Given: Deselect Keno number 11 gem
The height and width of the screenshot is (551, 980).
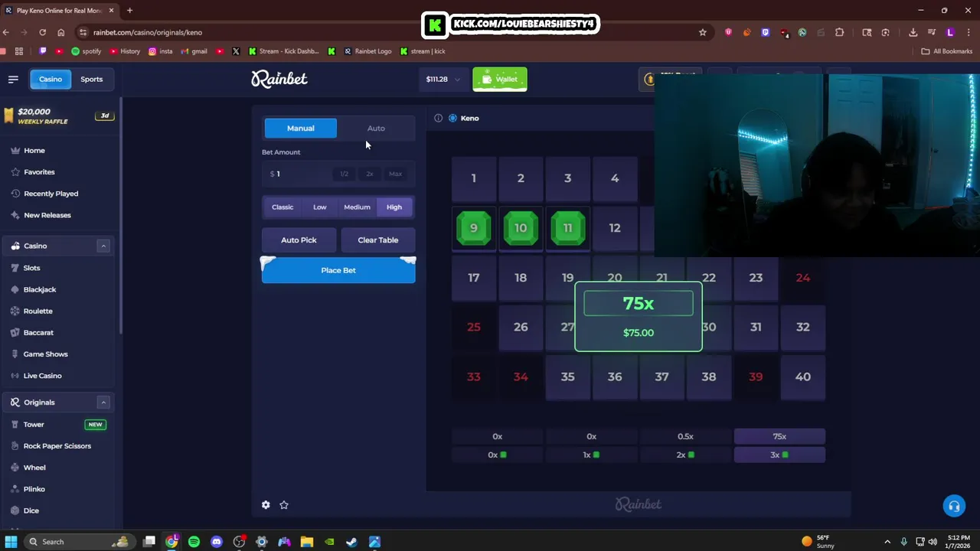Looking at the screenshot, I should coord(567,228).
